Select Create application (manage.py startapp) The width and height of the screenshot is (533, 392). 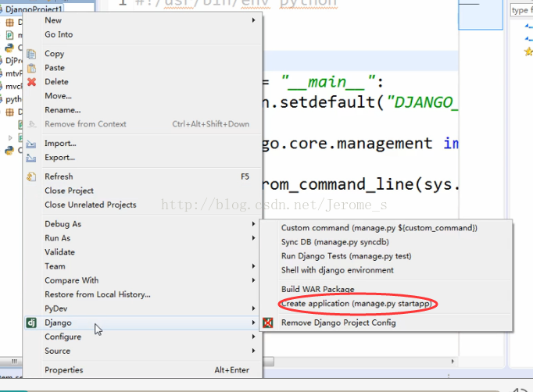click(x=356, y=303)
